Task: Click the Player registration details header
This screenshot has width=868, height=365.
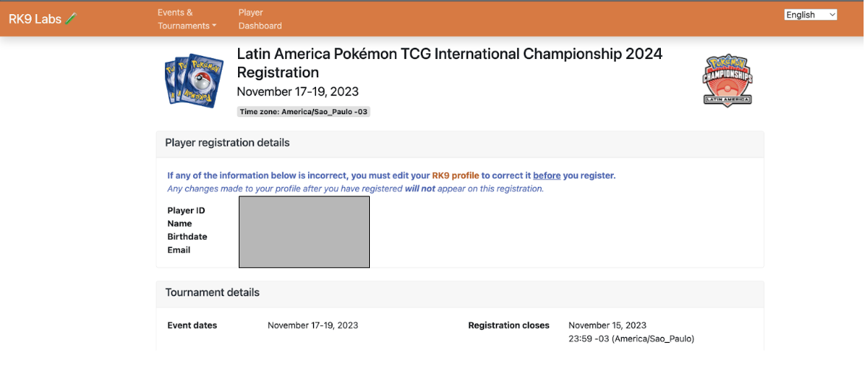Action: coord(227,143)
